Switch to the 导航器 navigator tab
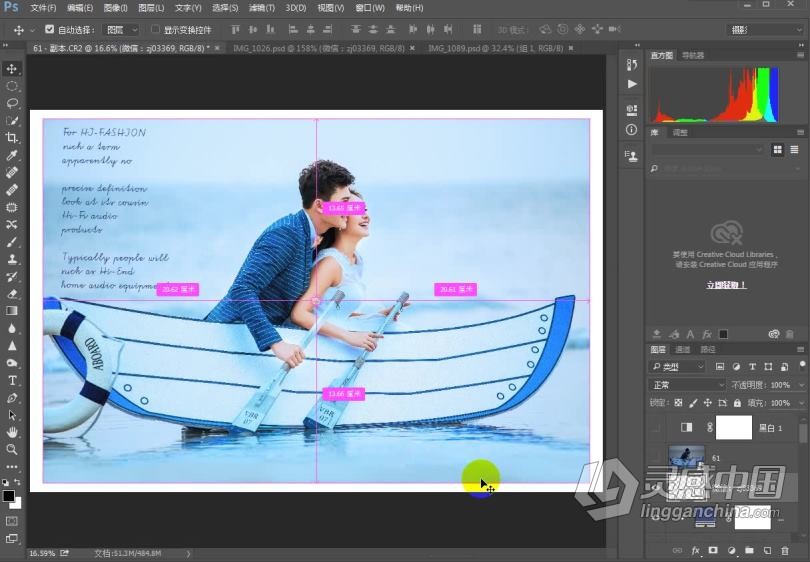The height and width of the screenshot is (562, 810). point(692,55)
